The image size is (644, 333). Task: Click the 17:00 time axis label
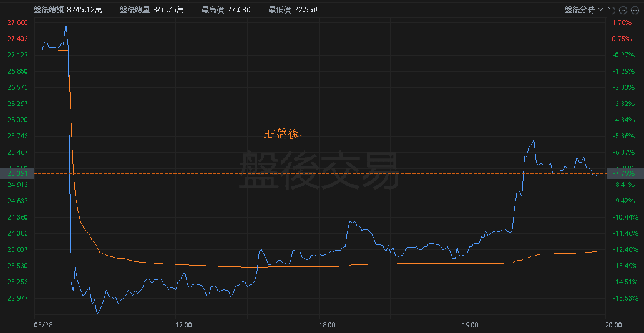(x=183, y=325)
